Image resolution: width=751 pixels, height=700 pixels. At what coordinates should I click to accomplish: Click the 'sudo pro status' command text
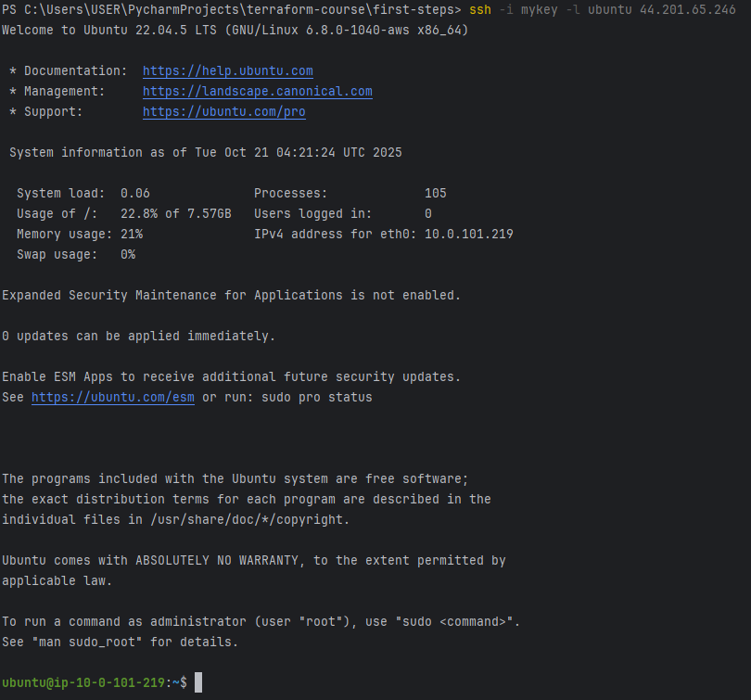click(x=316, y=398)
